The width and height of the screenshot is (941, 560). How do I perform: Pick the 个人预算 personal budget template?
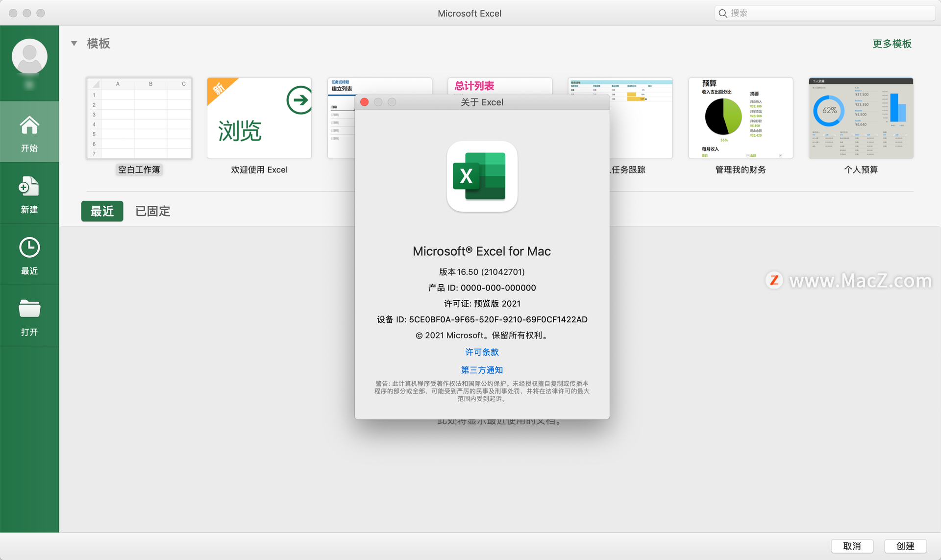point(861,118)
